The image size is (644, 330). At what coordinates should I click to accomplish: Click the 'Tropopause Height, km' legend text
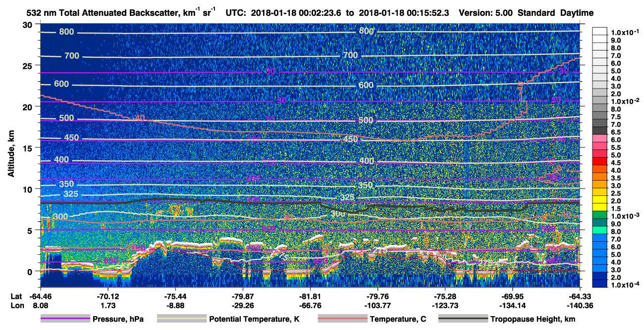pos(533,320)
